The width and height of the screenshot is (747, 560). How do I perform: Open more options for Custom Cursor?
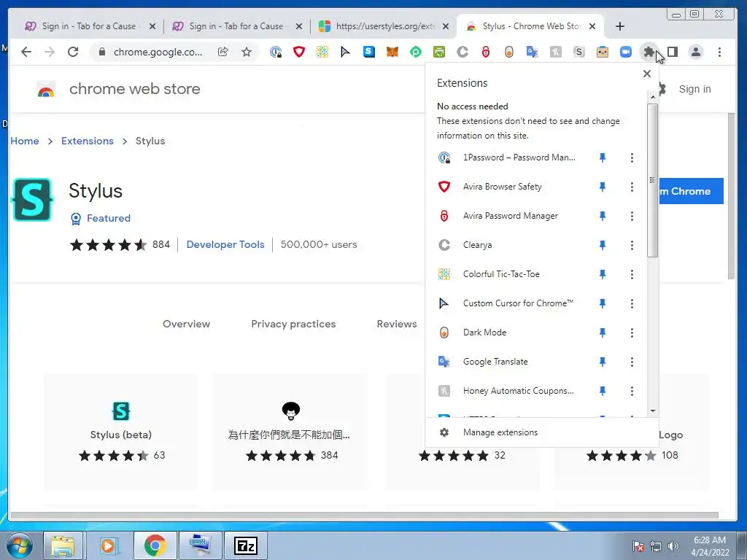[632, 303]
